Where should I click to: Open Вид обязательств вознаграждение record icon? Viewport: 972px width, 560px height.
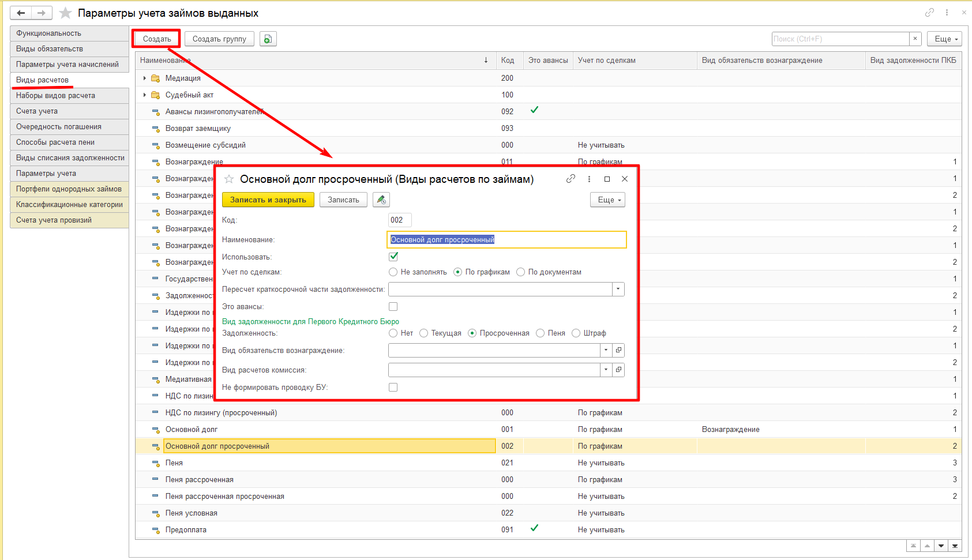pos(618,350)
